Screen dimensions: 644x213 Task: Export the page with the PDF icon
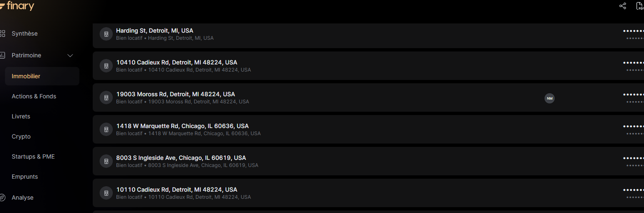639,6
